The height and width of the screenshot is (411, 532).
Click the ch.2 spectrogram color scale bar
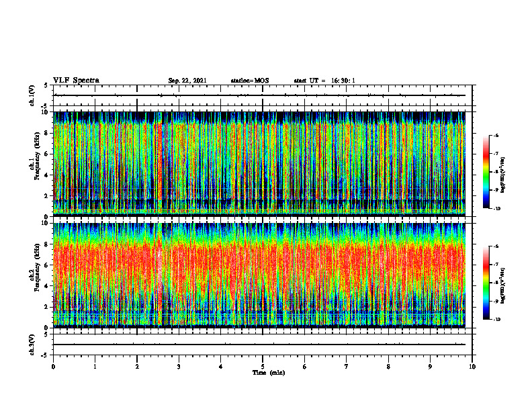[486, 283]
